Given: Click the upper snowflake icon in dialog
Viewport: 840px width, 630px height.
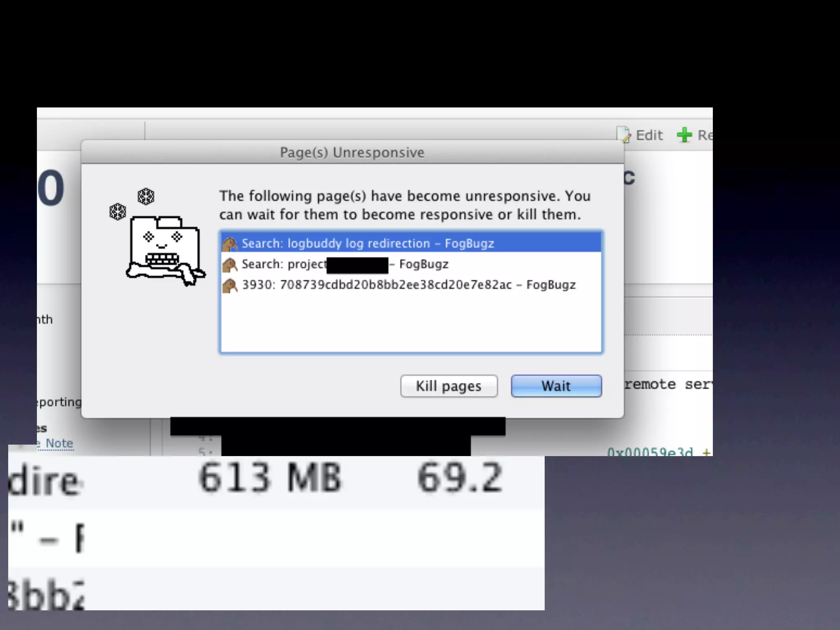Looking at the screenshot, I should tap(146, 196).
